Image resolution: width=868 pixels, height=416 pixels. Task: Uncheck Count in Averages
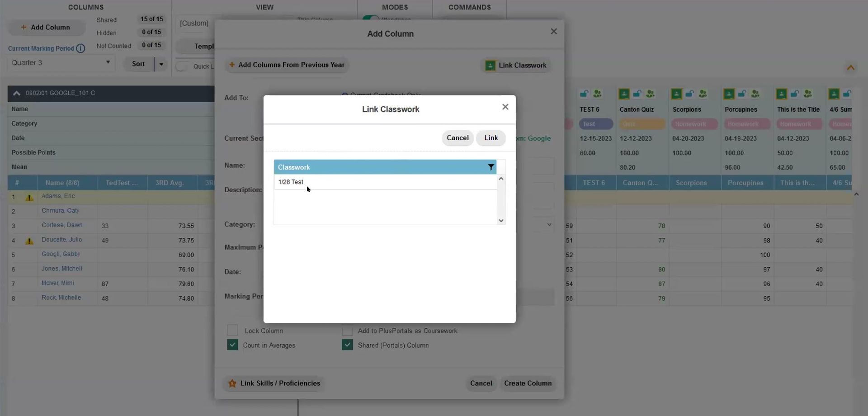[x=232, y=345]
